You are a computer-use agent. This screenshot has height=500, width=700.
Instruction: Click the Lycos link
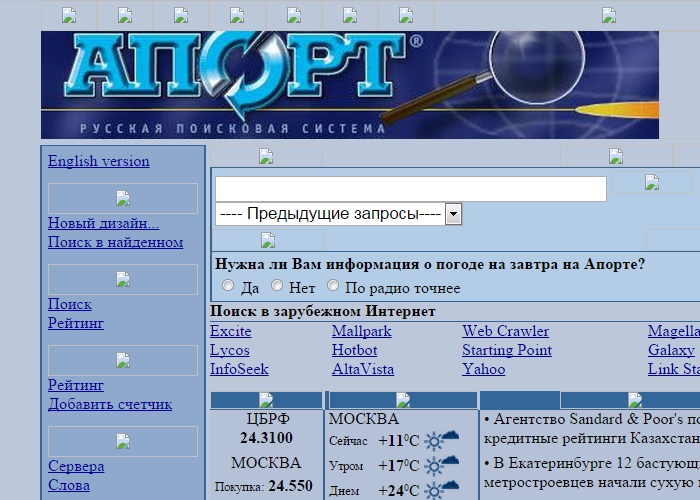(230, 350)
